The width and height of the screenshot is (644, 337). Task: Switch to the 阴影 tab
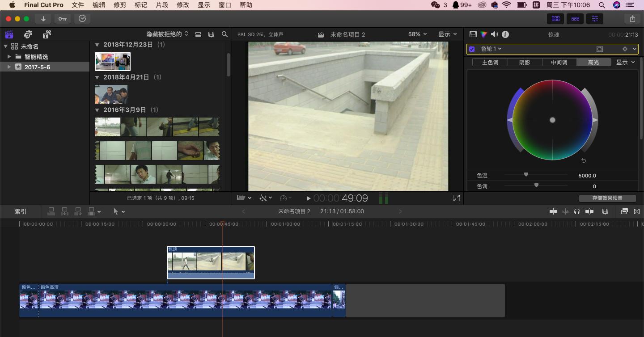pos(525,63)
